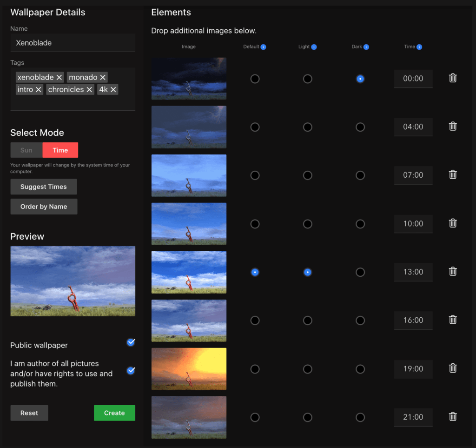Delete the 4k tag
The height and width of the screenshot is (448, 476).
tap(113, 90)
